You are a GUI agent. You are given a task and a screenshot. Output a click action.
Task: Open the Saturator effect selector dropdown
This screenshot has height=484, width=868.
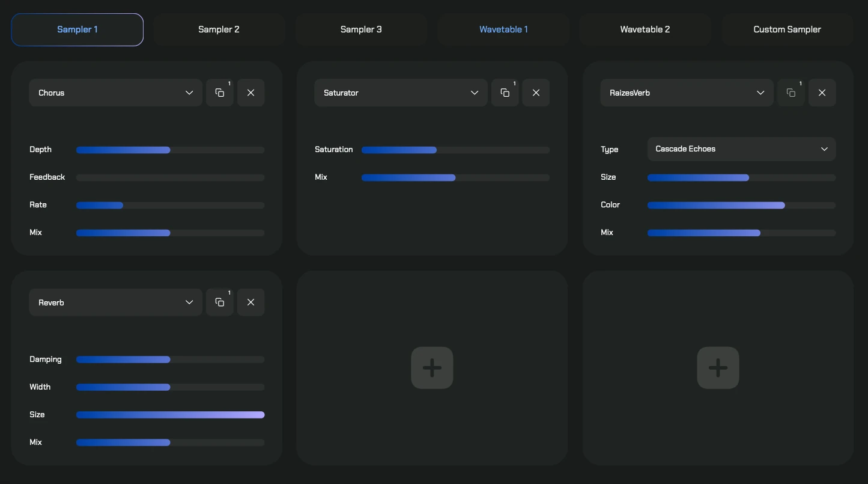401,93
